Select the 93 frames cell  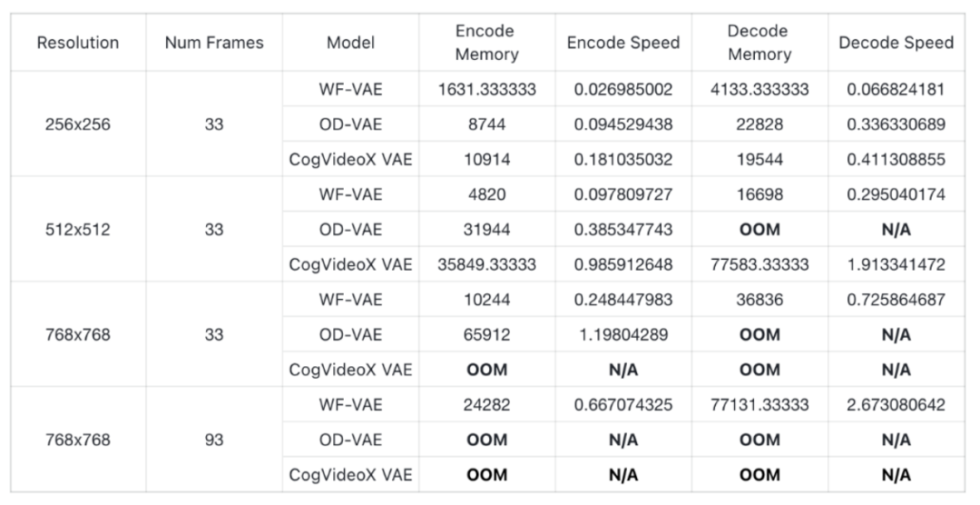[x=214, y=440]
